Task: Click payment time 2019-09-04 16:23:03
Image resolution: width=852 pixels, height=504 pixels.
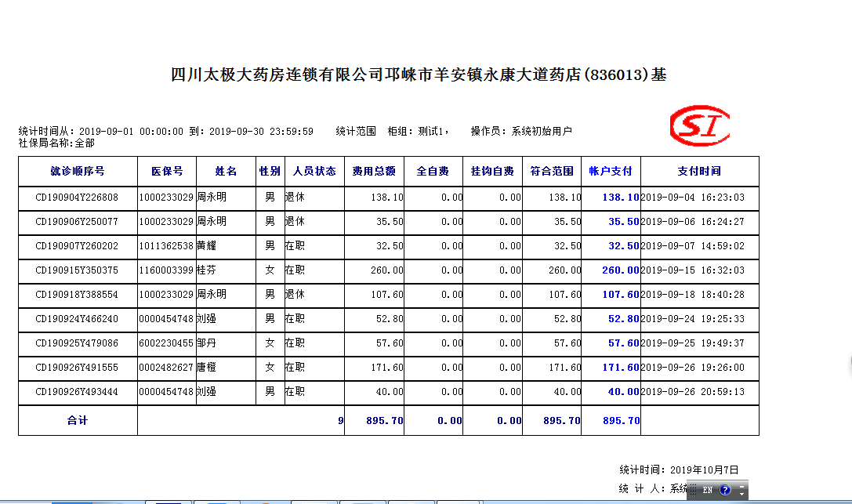Action: (693, 198)
